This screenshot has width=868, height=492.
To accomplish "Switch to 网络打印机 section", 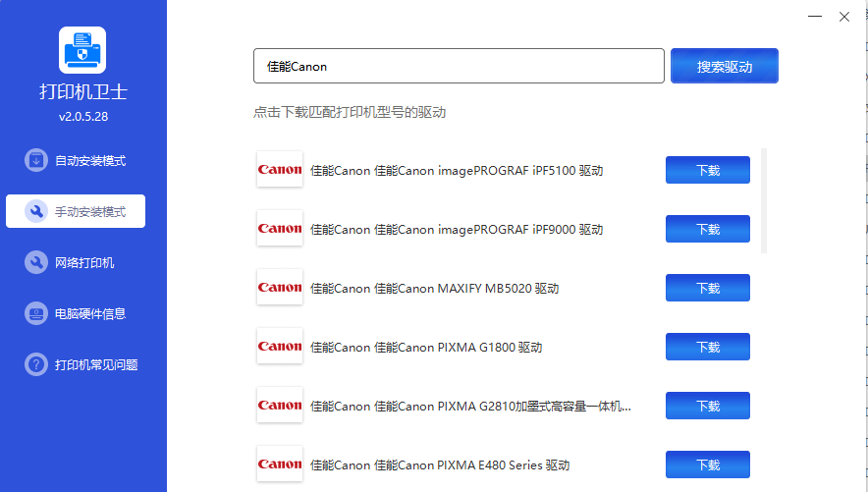I will tap(84, 262).
